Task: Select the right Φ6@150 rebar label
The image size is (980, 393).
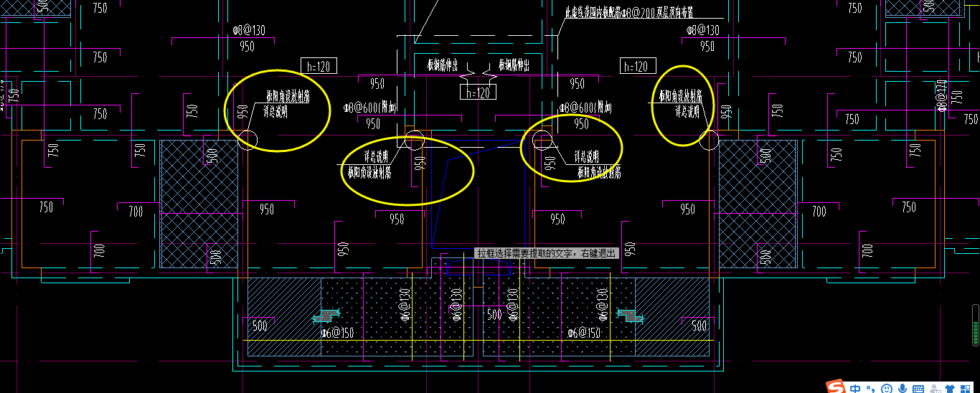Action: [x=583, y=333]
